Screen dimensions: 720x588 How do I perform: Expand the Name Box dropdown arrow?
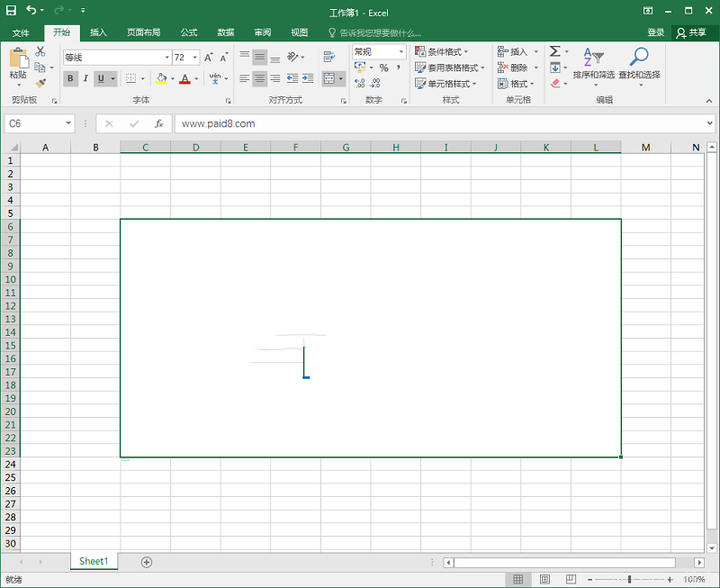click(68, 123)
